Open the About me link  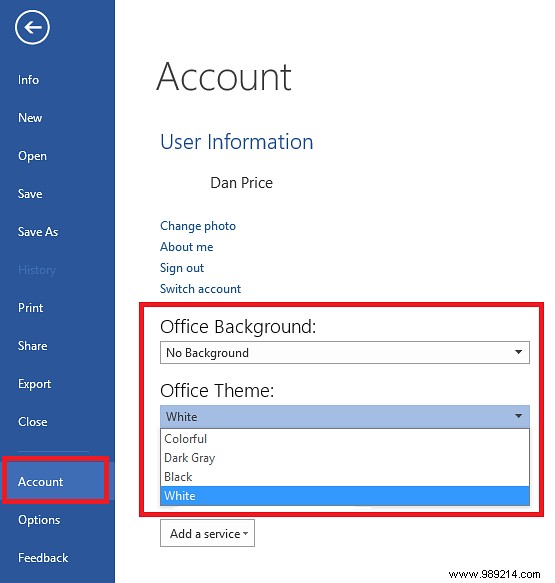point(187,247)
